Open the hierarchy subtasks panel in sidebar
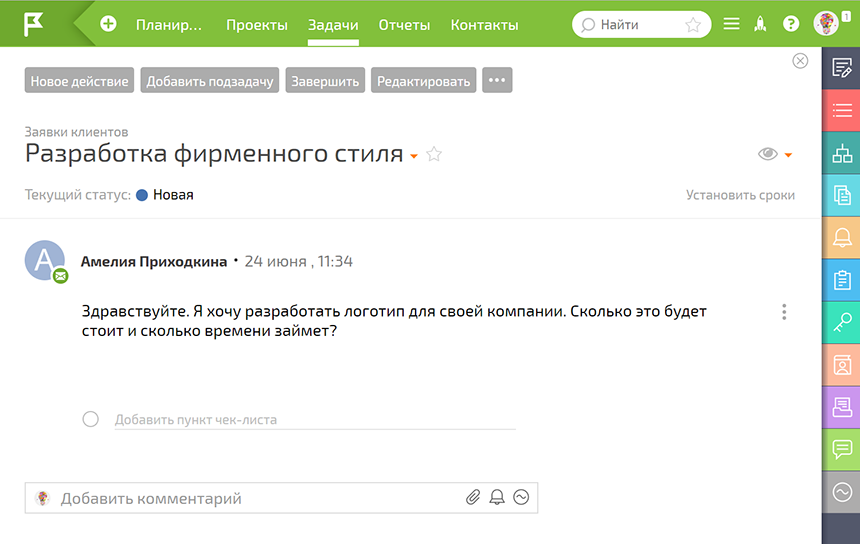860x544 pixels. 841,153
